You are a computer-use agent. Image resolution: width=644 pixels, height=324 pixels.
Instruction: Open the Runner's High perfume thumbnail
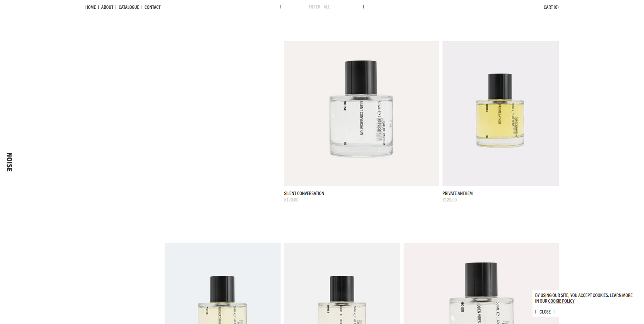pos(223,283)
